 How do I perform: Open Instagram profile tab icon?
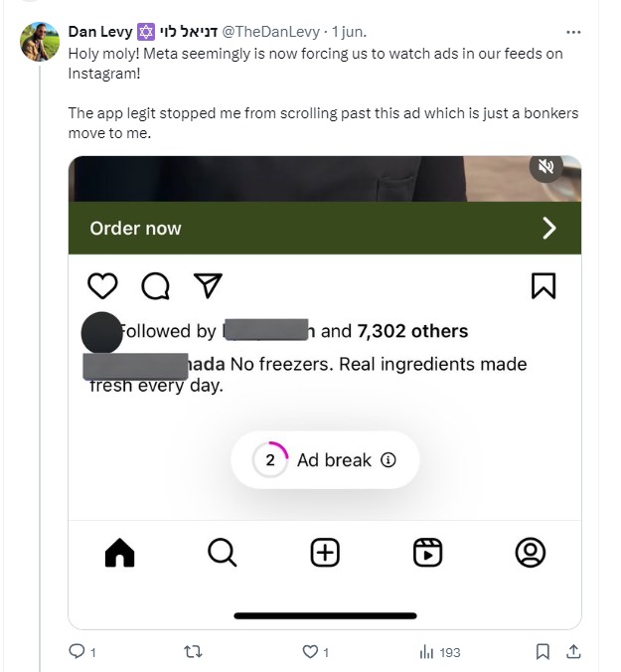tap(531, 553)
